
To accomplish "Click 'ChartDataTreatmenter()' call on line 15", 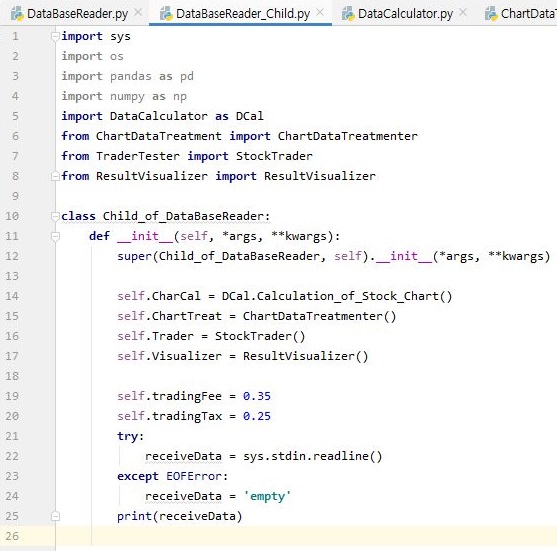I will point(319,316).
